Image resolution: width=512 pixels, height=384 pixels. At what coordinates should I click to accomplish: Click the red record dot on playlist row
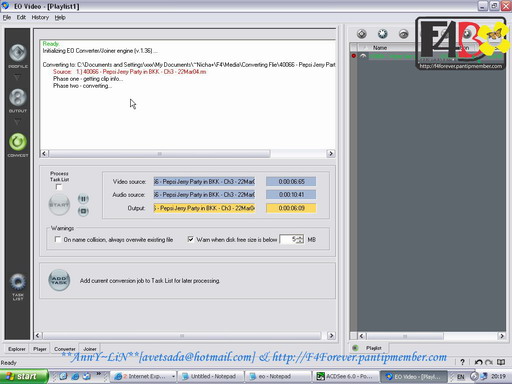(x=354, y=56)
